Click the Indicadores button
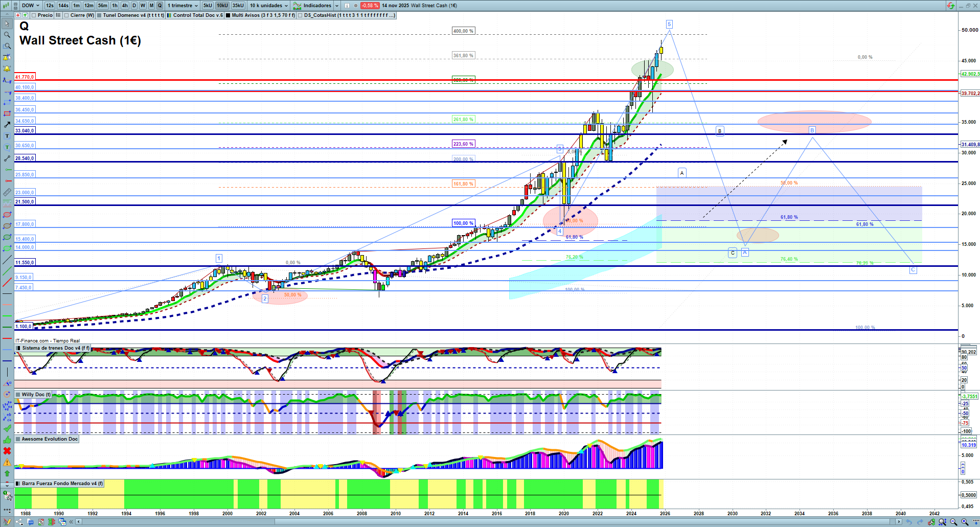This screenshot has width=980, height=527. point(316,6)
